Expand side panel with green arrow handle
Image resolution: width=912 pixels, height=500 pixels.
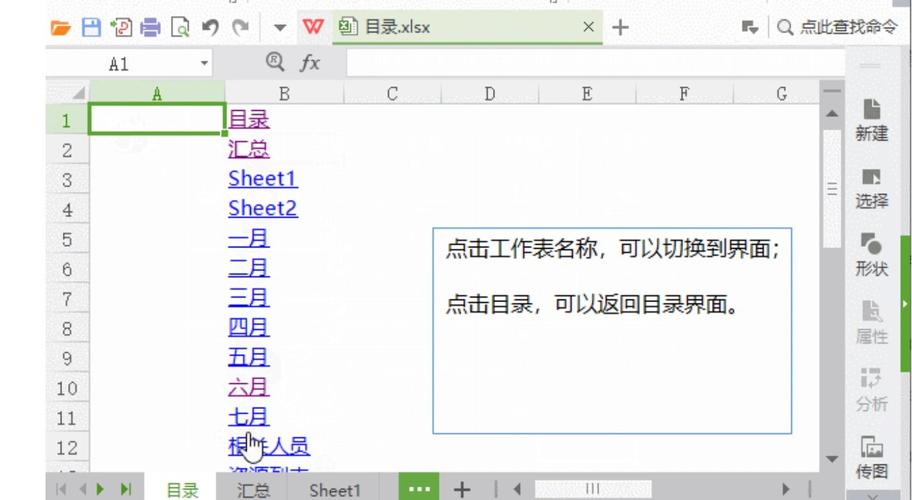point(906,303)
